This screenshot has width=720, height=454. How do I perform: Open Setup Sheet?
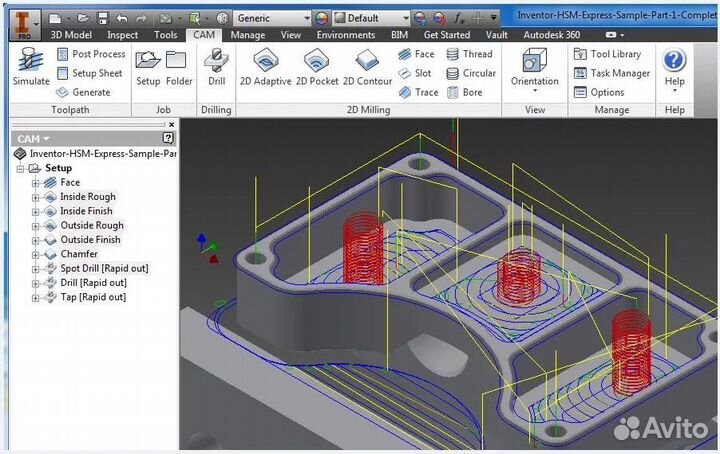(90, 73)
